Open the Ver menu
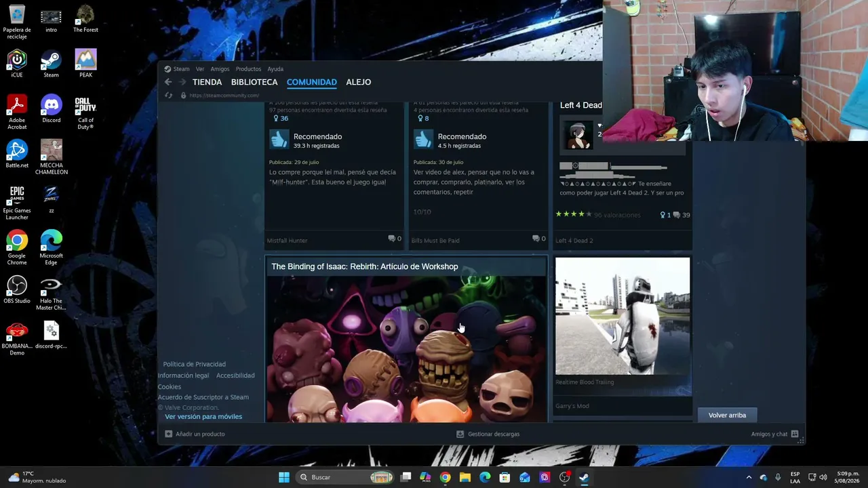The width and height of the screenshot is (868, 488). click(200, 68)
